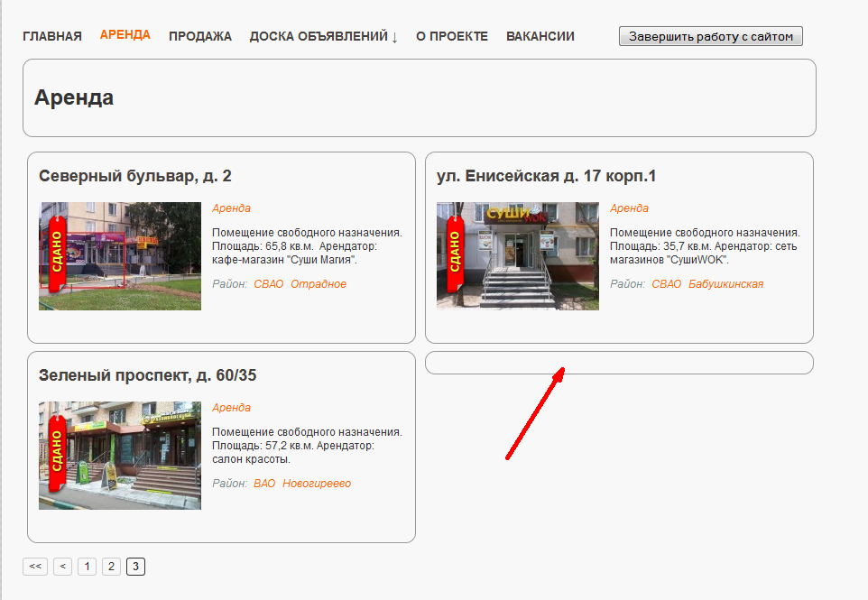Image resolution: width=868 pixels, height=600 pixels.
Task: Filter by the Отрадное district link
Action: tap(318, 284)
